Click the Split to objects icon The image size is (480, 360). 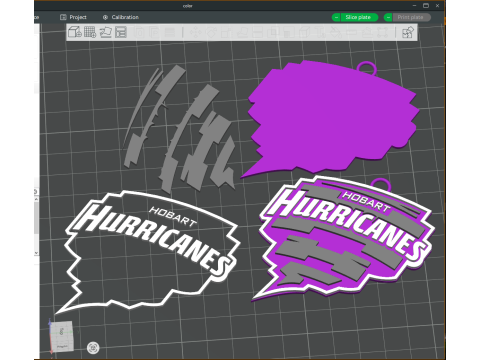pyautogui.click(x=140, y=32)
